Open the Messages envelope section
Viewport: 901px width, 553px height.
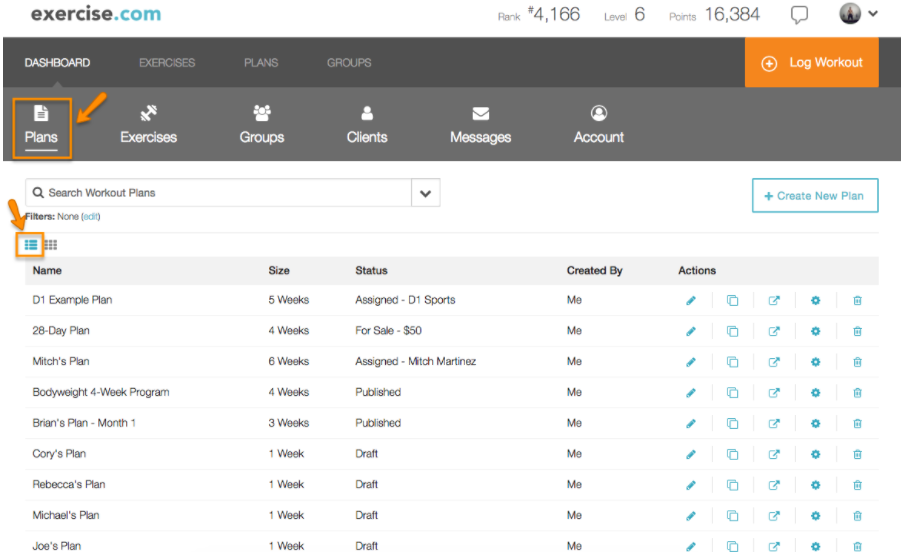(480, 125)
